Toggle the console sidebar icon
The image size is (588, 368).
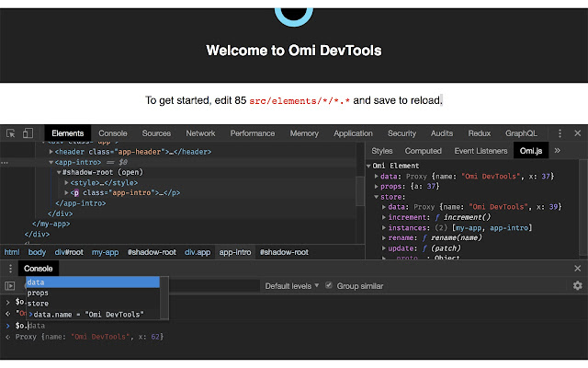10,286
